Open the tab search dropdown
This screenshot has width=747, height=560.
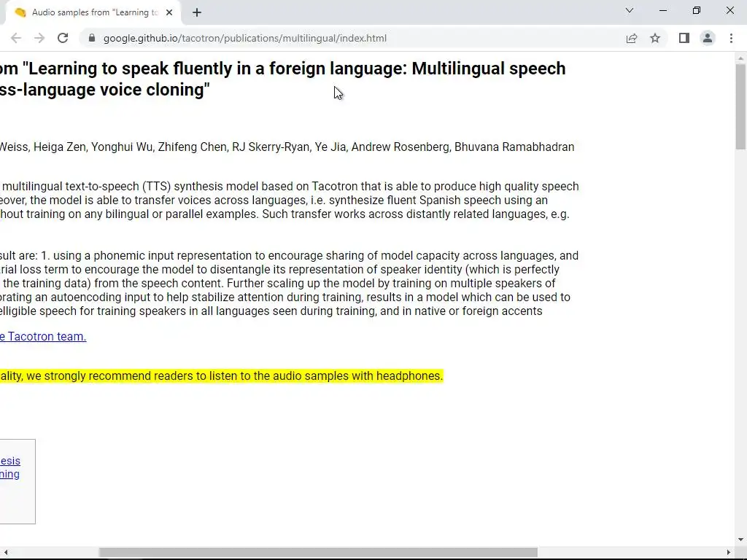[630, 10]
